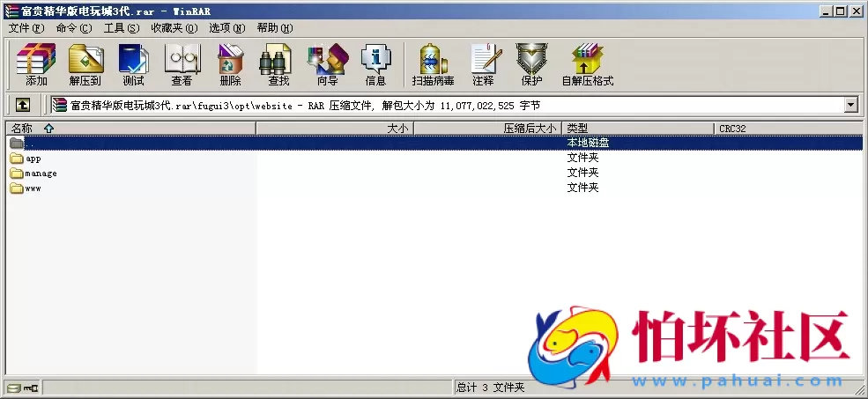Sort by Packed Size (压缩后大小) column header
Screen dimensions: 868x399
(x=488, y=129)
